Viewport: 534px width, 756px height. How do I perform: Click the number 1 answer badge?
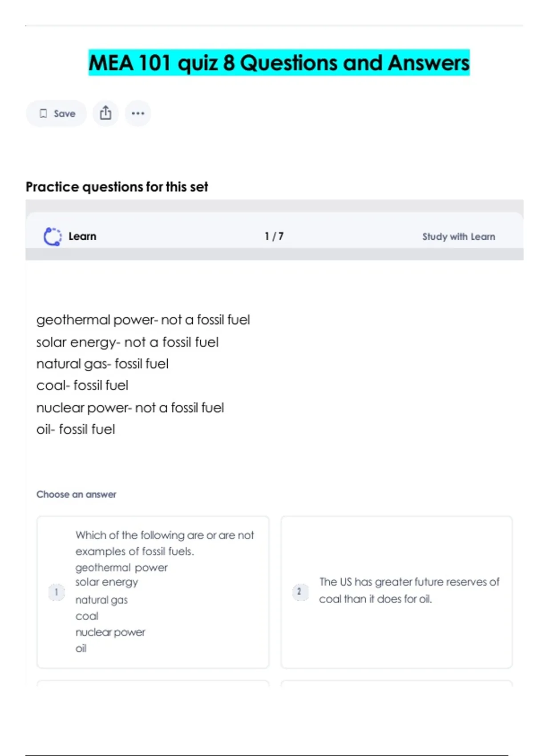(x=57, y=592)
